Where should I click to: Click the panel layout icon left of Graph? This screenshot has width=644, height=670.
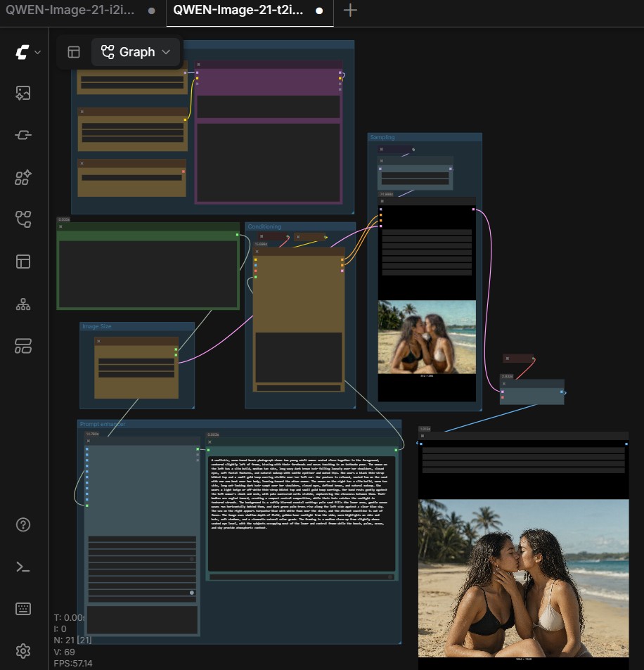[74, 52]
